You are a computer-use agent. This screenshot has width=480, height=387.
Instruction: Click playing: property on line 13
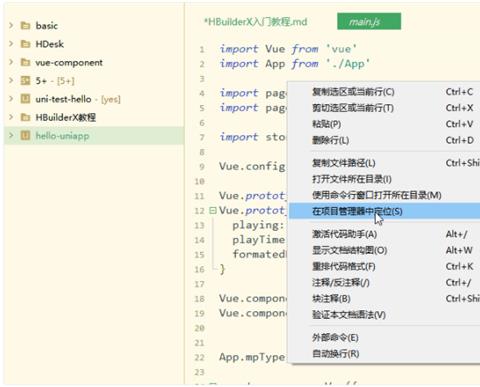(x=258, y=225)
